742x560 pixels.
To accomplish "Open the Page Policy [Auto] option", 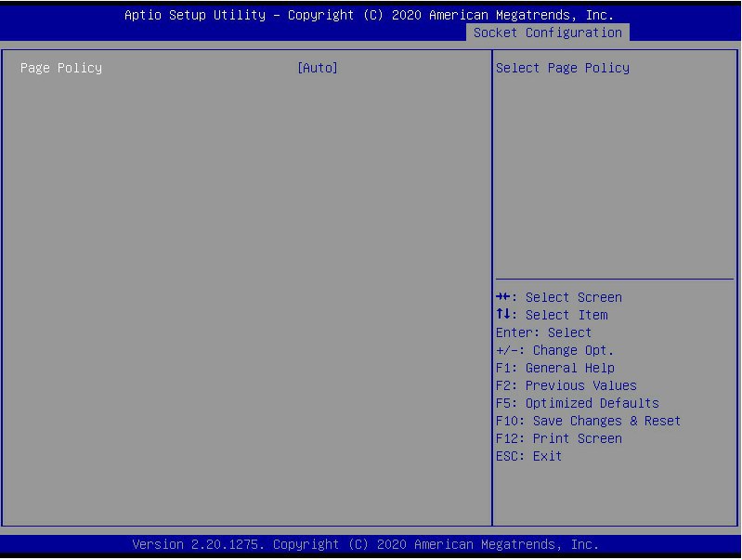I will point(317,68).
